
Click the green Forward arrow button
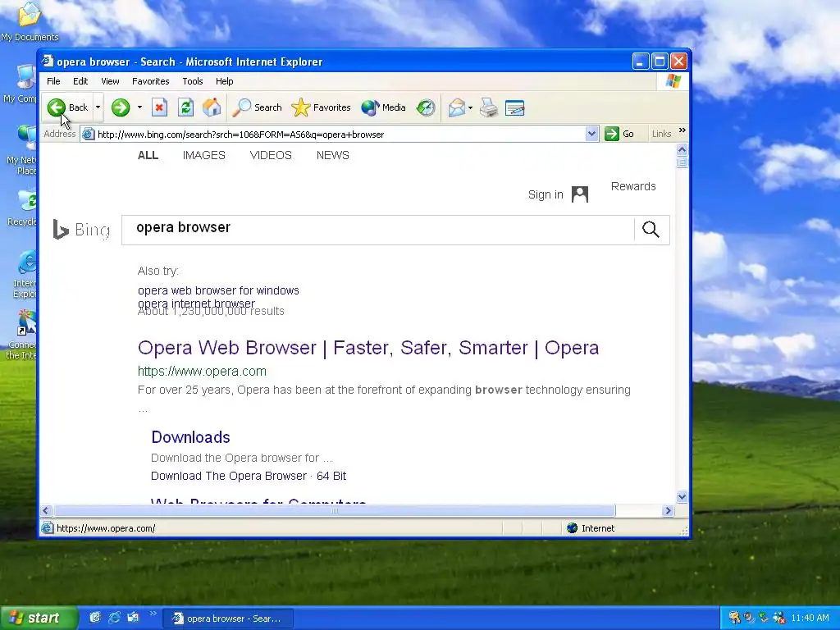pos(121,107)
